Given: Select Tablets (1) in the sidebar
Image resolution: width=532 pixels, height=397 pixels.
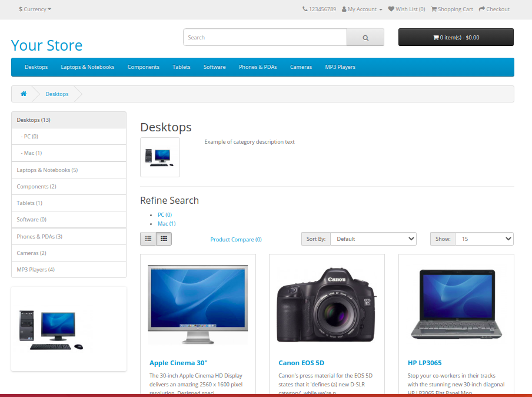Looking at the screenshot, I should coord(69,203).
